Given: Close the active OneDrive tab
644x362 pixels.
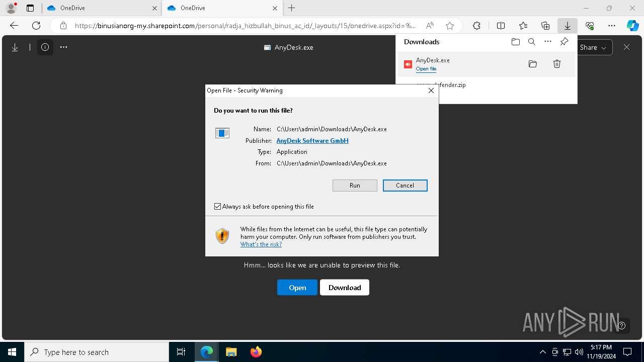Looking at the screenshot, I should point(275,8).
